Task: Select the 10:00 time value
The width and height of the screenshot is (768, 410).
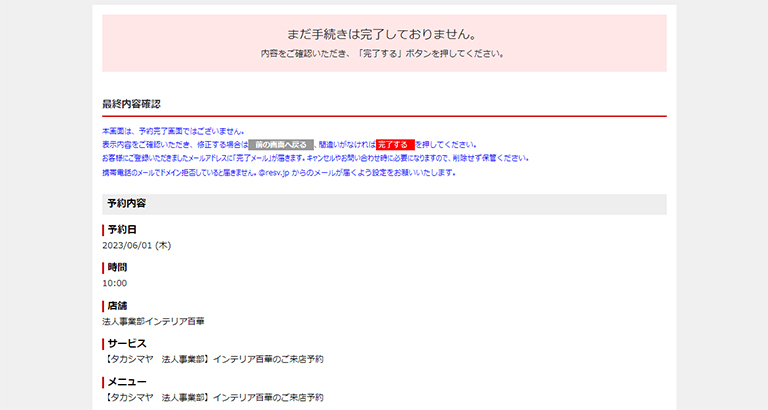Action: click(114, 283)
